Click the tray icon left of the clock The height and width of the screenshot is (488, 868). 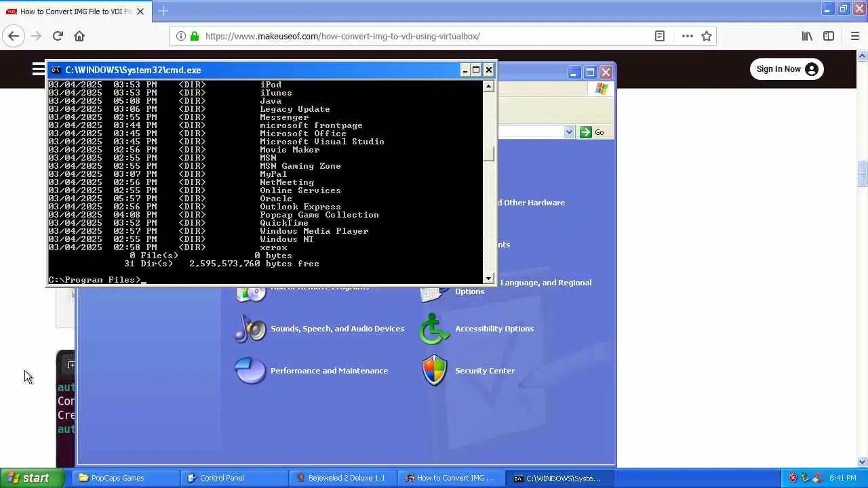818,478
